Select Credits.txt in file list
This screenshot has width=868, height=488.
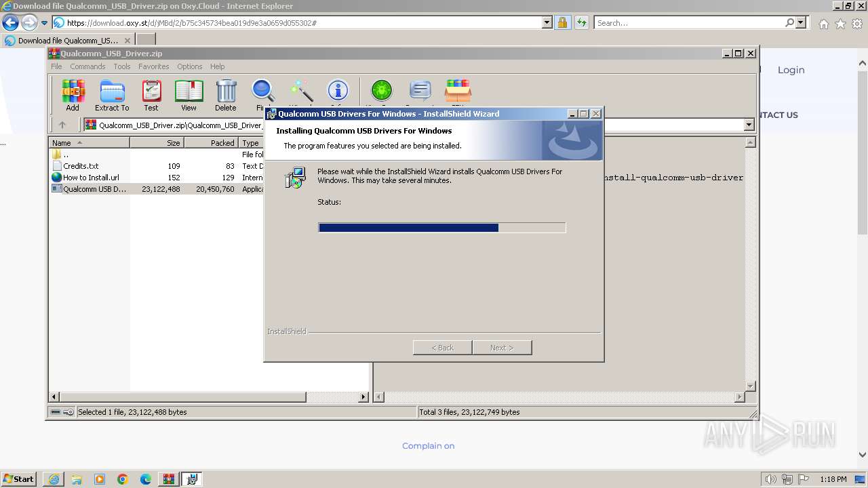point(81,166)
